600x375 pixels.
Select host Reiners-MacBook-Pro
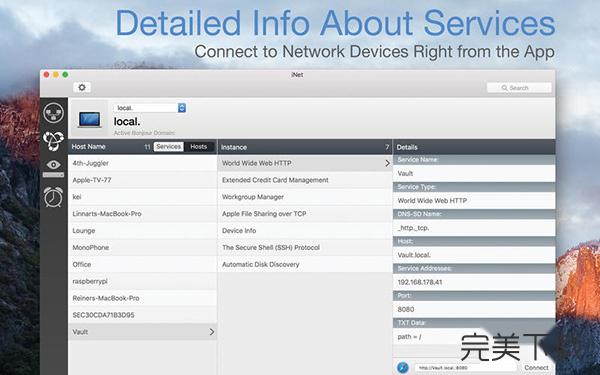coord(142,298)
